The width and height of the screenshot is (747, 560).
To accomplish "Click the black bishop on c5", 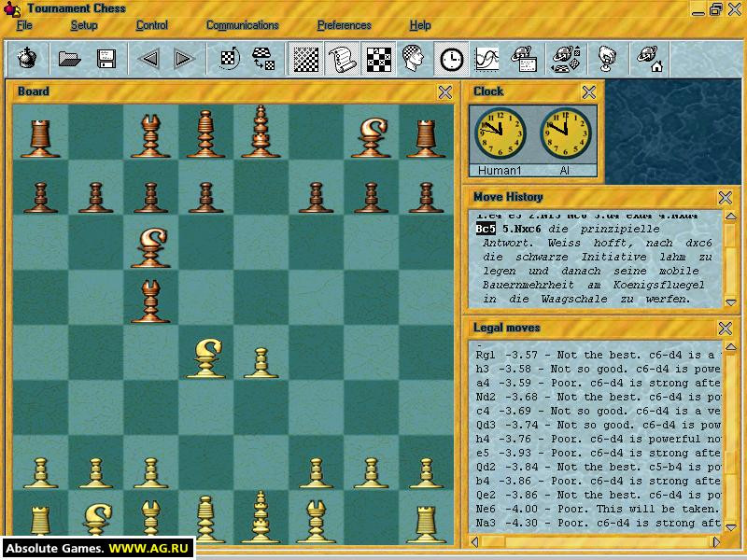I will 150,301.
